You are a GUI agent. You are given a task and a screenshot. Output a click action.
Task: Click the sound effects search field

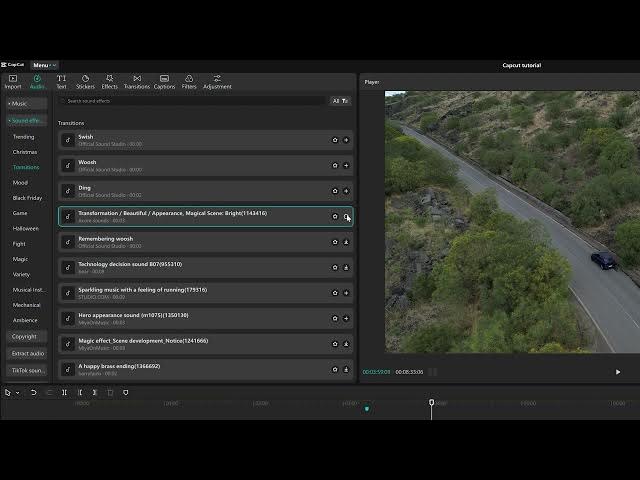[x=192, y=101]
